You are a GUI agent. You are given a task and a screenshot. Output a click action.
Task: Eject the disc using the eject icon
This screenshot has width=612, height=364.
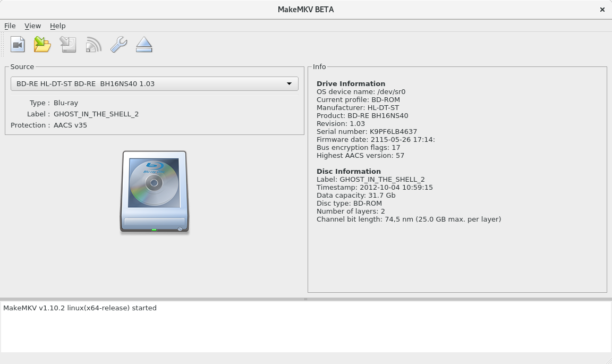click(x=144, y=45)
